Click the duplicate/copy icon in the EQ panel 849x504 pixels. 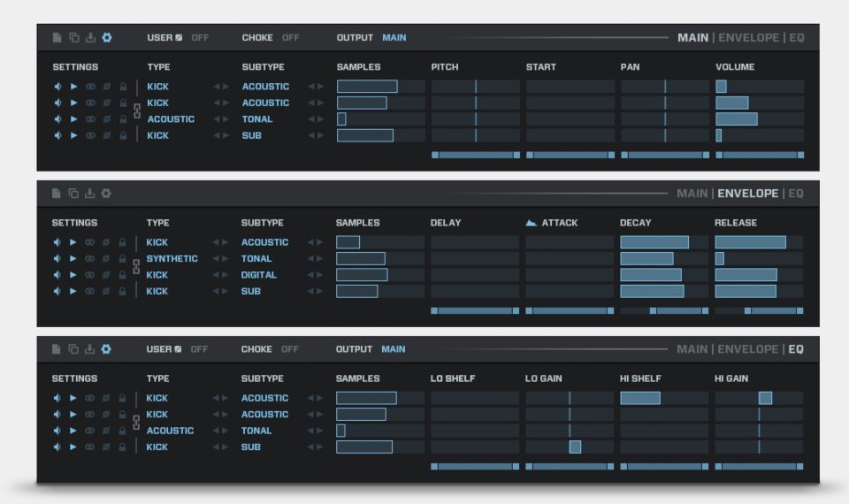pos(75,348)
